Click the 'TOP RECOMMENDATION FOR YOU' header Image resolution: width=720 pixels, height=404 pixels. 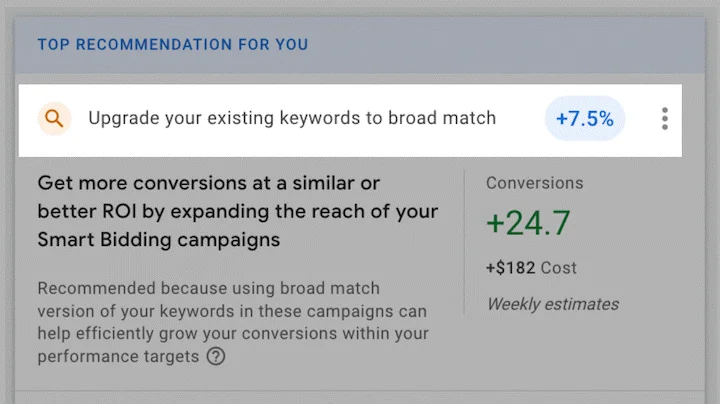172,44
